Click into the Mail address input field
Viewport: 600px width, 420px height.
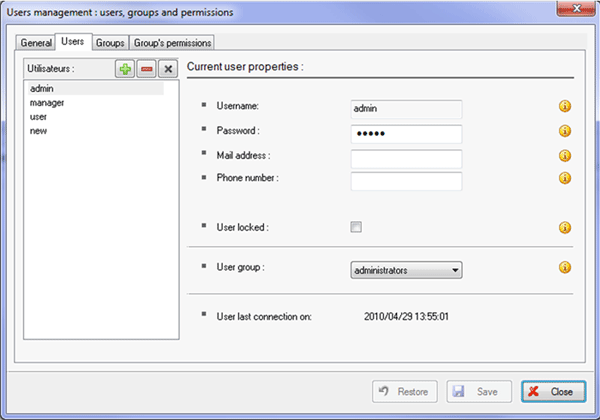point(406,159)
